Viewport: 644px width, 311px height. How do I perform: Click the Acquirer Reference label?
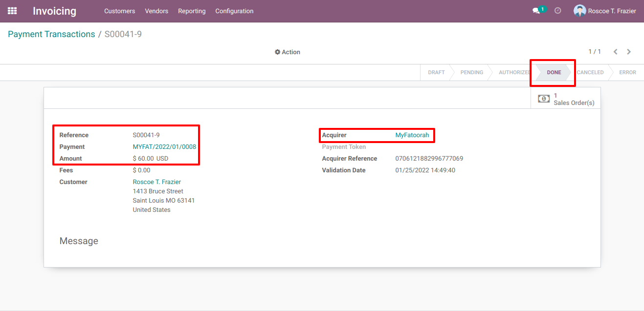click(350, 159)
